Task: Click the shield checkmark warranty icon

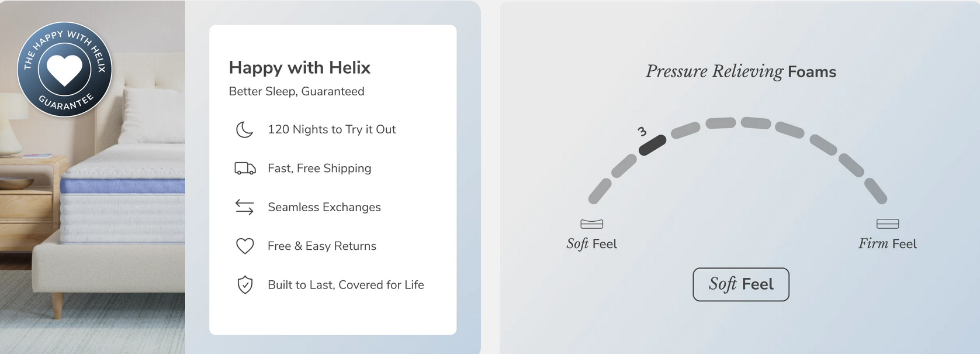Action: [x=245, y=285]
